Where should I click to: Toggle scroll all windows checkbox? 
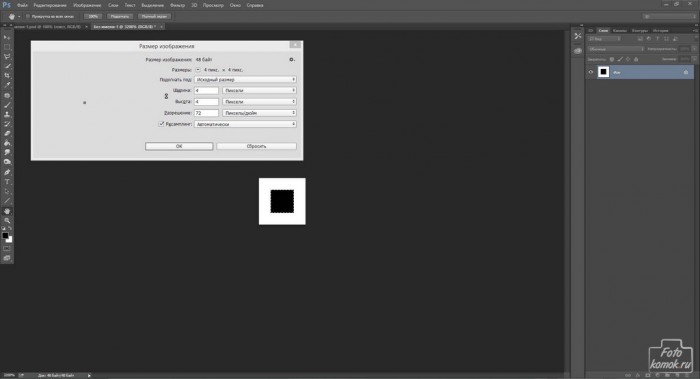tap(28, 17)
